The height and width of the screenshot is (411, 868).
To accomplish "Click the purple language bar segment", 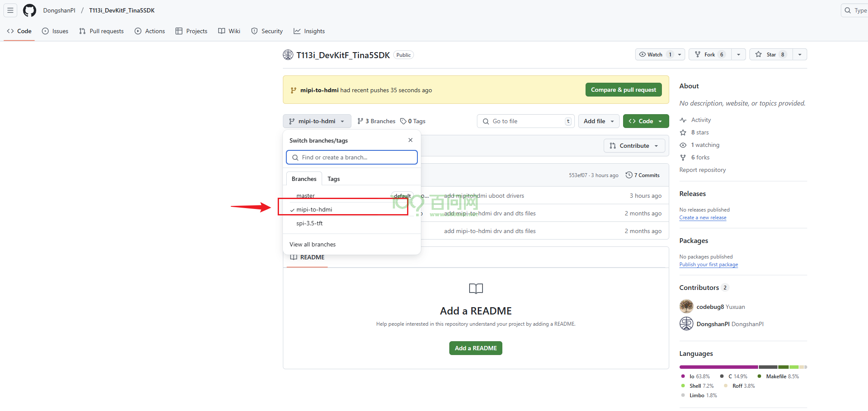I will [718, 367].
